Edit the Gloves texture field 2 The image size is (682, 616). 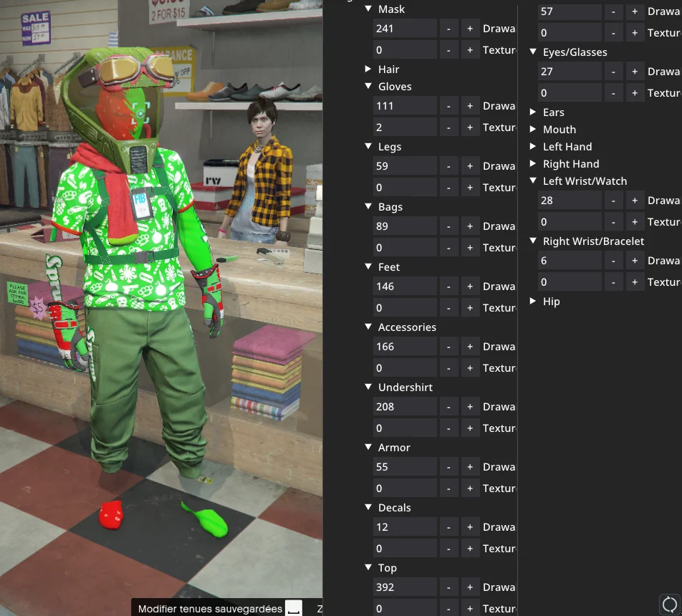point(405,127)
